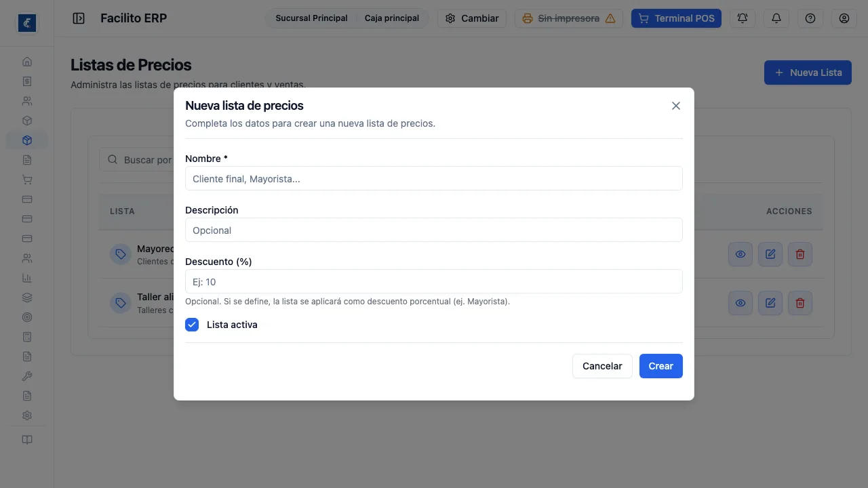Viewport: 868px width, 488px height.
Task: Uncheck the Lista activa checkbox
Action: pyautogui.click(x=192, y=325)
